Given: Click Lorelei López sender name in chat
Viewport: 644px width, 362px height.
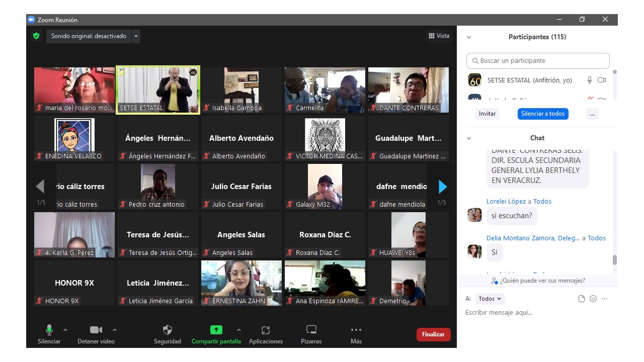Looking at the screenshot, I should point(506,201).
